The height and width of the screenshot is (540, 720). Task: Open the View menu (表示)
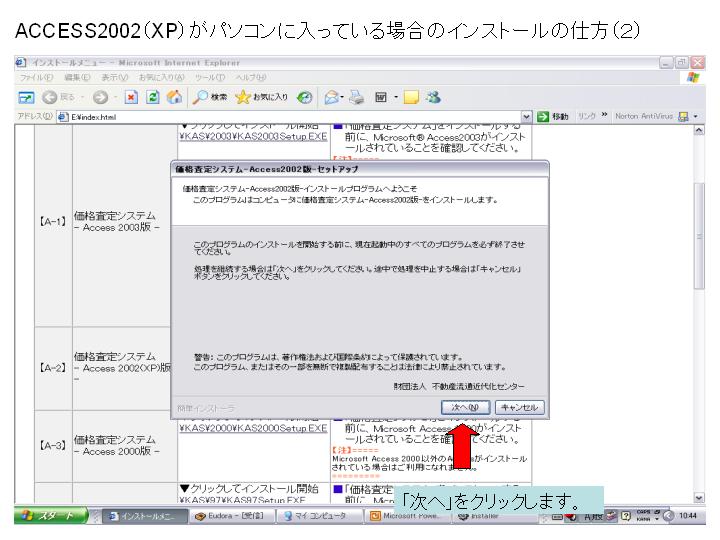pos(115,78)
